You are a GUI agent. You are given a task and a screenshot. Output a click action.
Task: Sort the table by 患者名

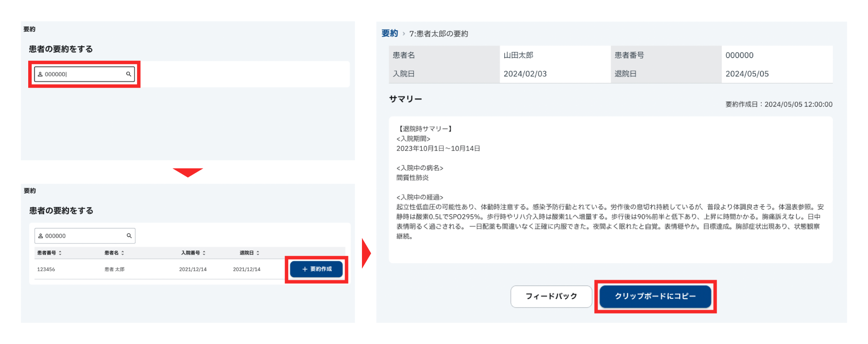click(x=123, y=253)
